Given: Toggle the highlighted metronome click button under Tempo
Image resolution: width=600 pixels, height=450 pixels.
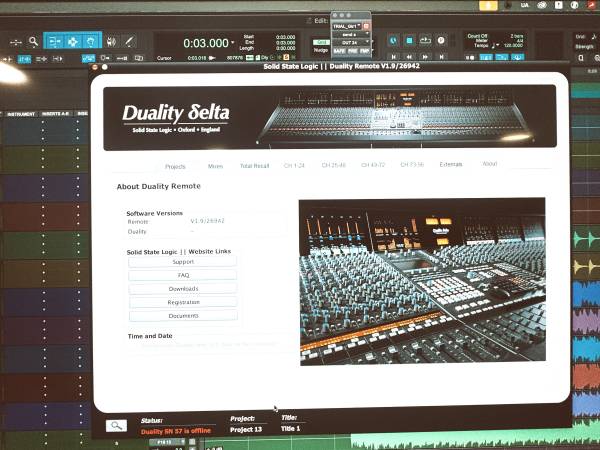Looking at the screenshot, I should click(x=486, y=57).
